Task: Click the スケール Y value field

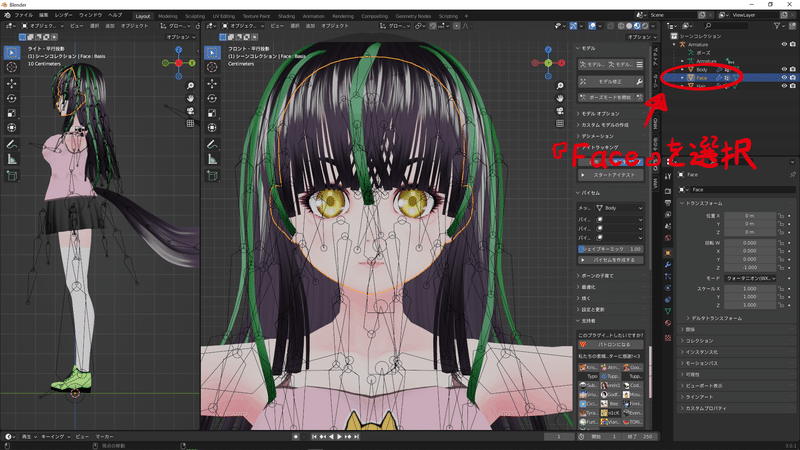Action: click(749, 297)
